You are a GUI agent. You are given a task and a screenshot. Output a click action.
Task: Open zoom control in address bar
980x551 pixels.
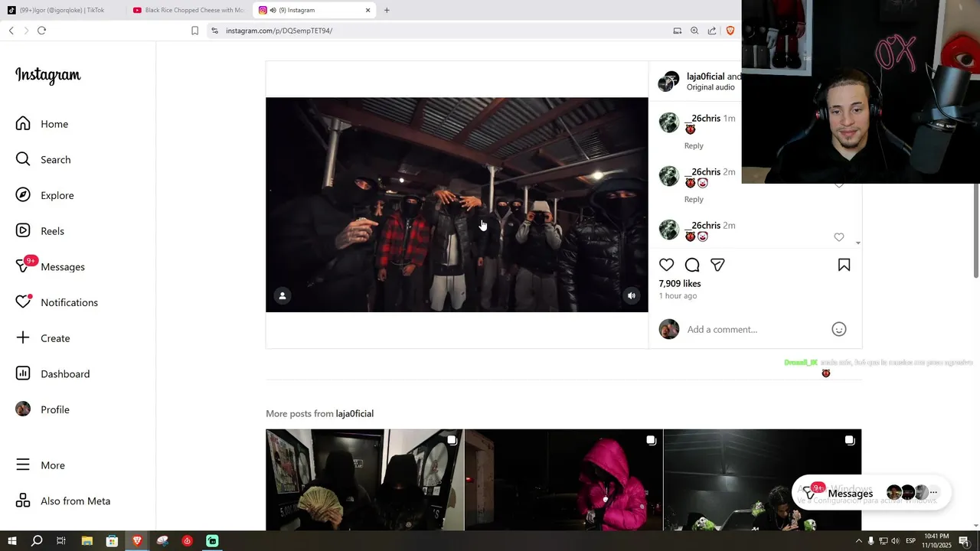pos(694,31)
